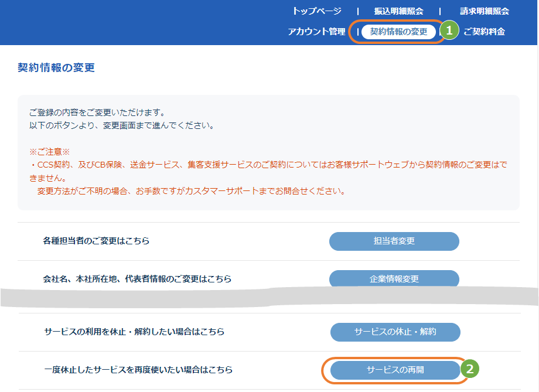Click the 企業情報変更 button
This screenshot has width=539, height=392.
point(395,279)
